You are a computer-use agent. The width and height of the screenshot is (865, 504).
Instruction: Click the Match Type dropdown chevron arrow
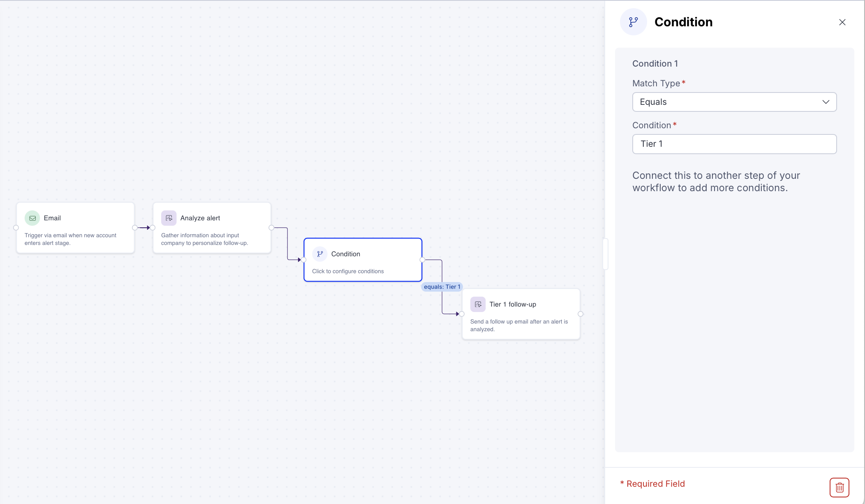click(826, 102)
